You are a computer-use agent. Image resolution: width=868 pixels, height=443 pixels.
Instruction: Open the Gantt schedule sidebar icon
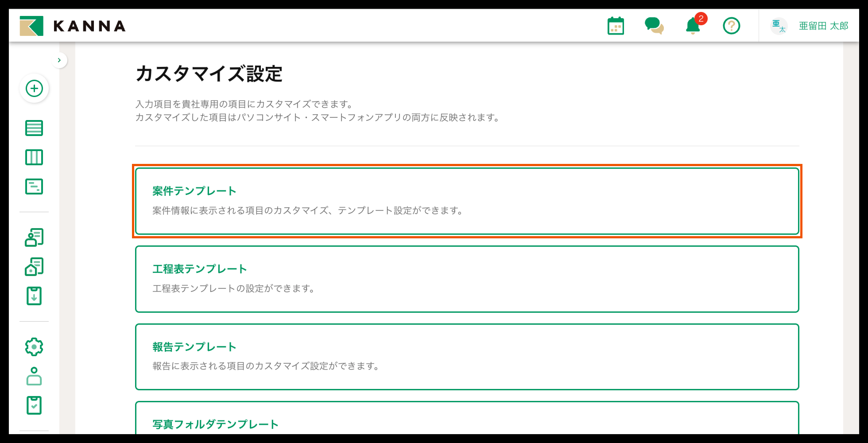click(34, 187)
